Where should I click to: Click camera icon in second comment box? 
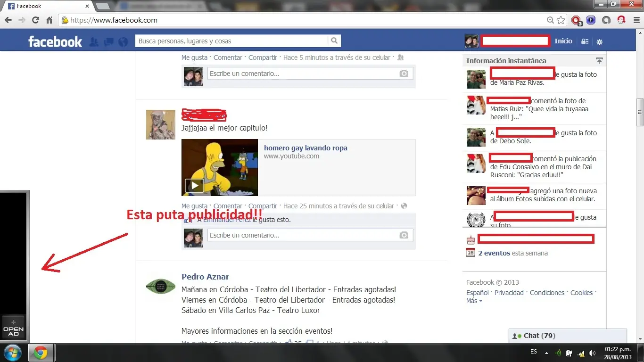(x=404, y=235)
